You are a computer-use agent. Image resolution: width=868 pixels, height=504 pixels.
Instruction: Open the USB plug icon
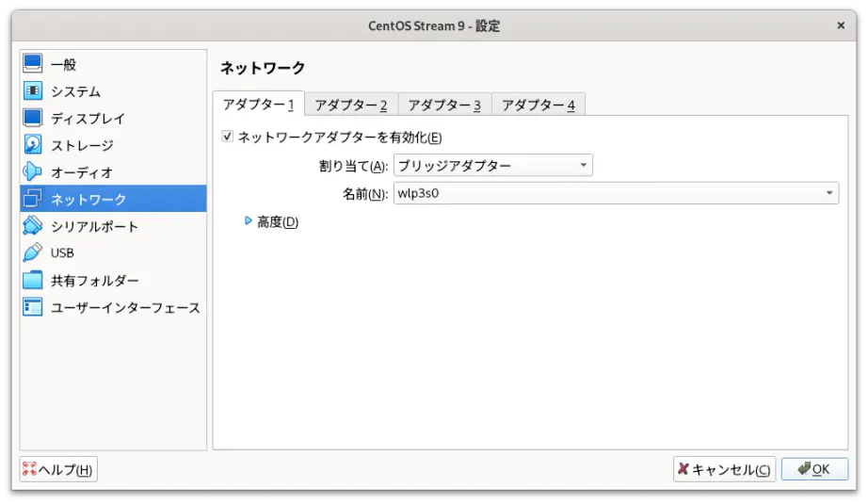click(x=32, y=252)
